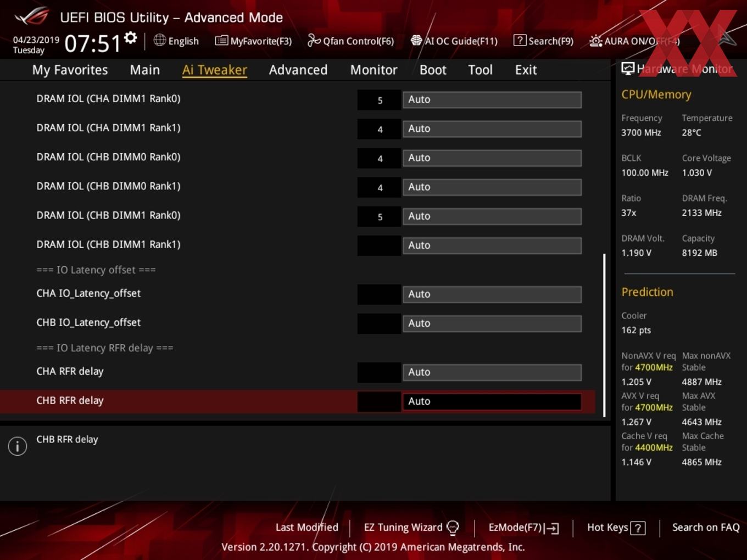Open DRAM IOL CHB DIMM1 Rank0 Auto field
Viewport: 747px width, 560px height.
point(492,216)
